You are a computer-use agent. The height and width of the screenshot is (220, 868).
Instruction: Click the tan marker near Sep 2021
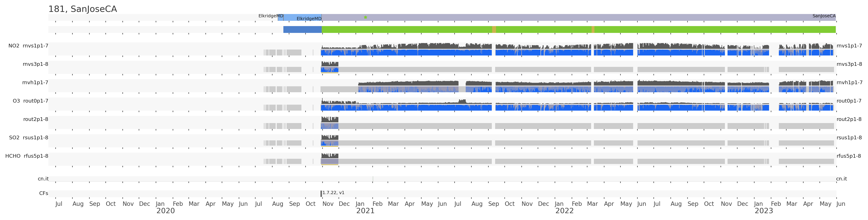494,30
